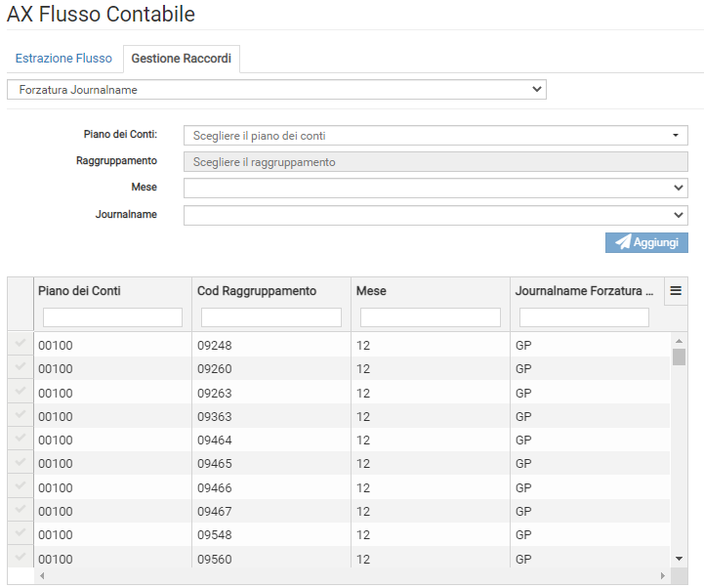Select the Gestione Raccordi tab

pos(182,59)
